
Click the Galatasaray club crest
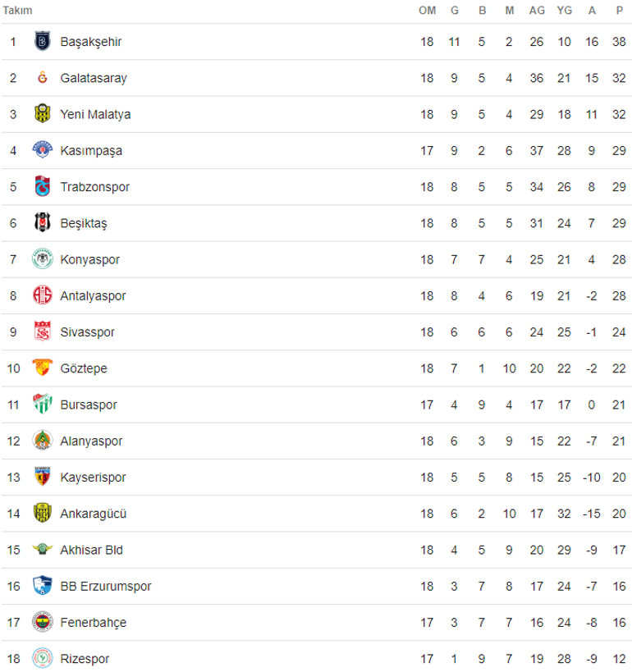point(42,78)
